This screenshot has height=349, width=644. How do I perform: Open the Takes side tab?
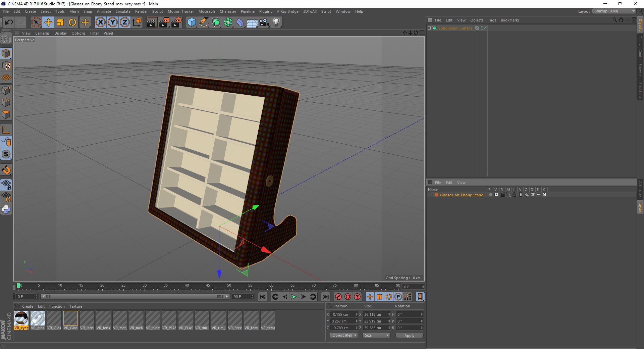[640, 40]
